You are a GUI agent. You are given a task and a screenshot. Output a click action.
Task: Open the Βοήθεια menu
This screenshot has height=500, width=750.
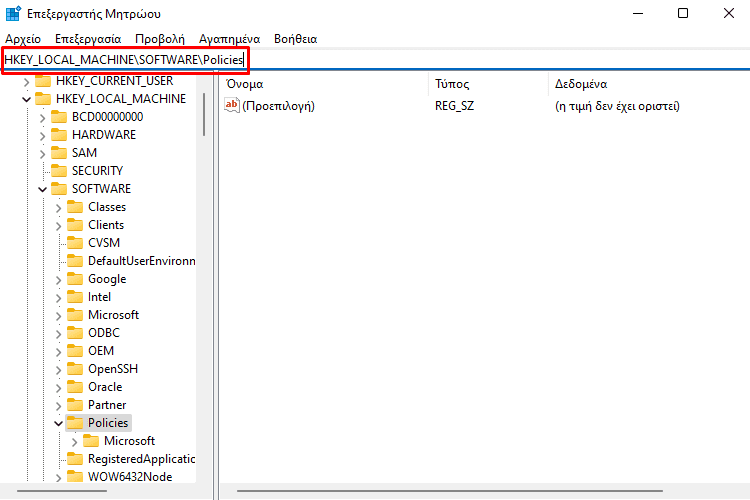point(296,39)
